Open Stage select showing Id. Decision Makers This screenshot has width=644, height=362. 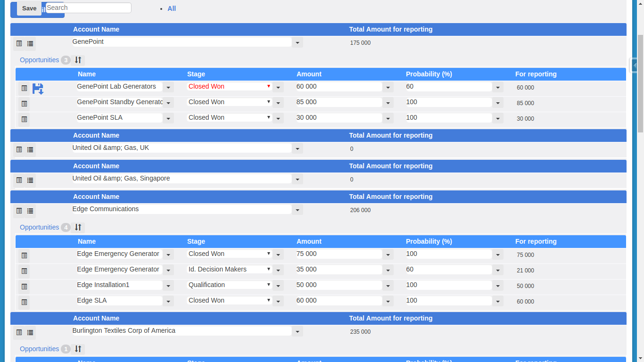click(x=229, y=269)
